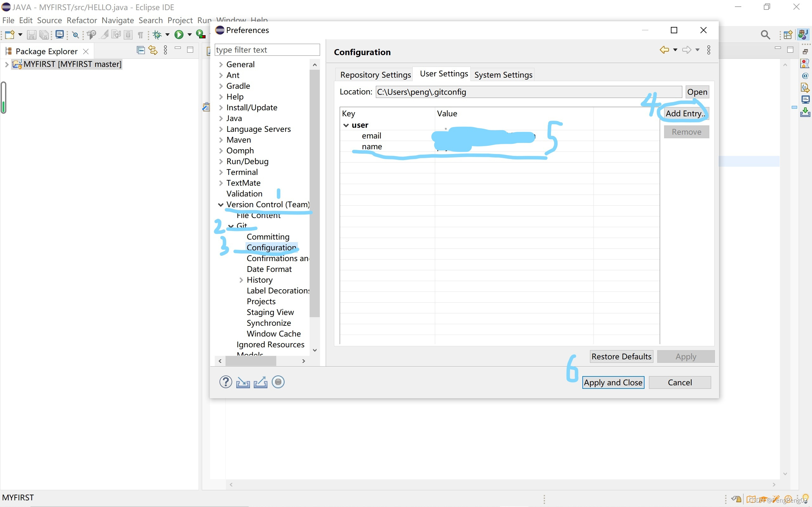
Task: Collapse the user key group
Action: coord(346,125)
